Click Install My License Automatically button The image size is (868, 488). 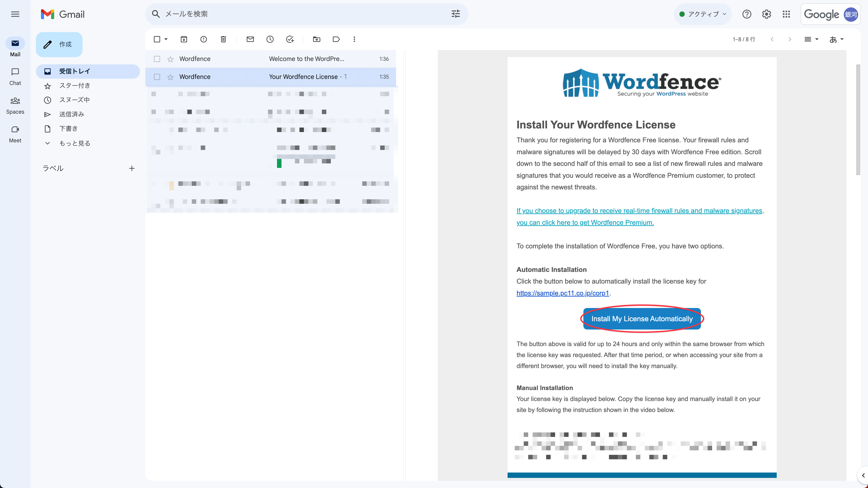click(641, 319)
